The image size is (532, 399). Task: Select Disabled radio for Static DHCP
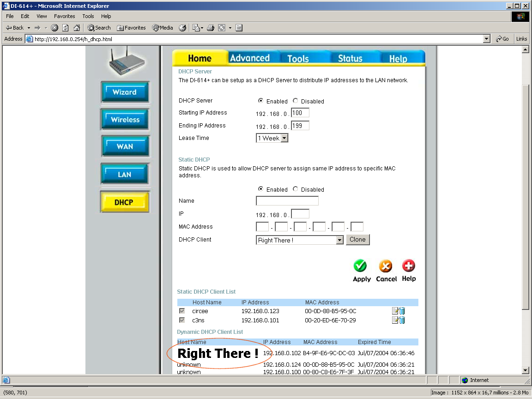(296, 189)
